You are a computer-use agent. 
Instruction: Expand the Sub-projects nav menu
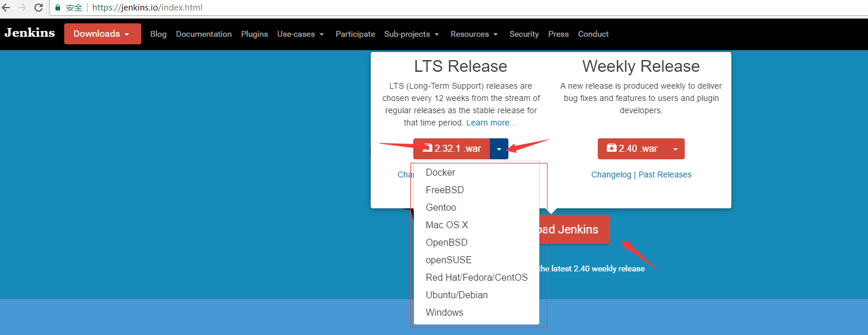click(x=412, y=34)
